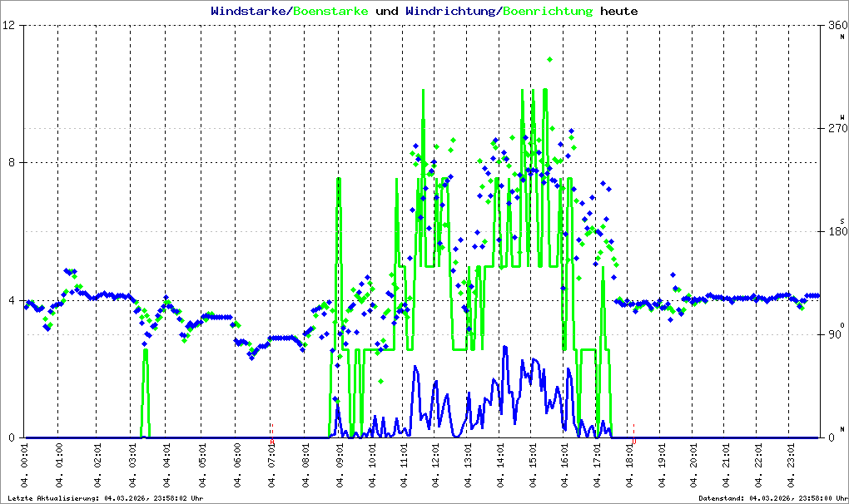Click the 'O' compass letter above 90
Viewport: 849px width, 504px height.
click(x=842, y=325)
